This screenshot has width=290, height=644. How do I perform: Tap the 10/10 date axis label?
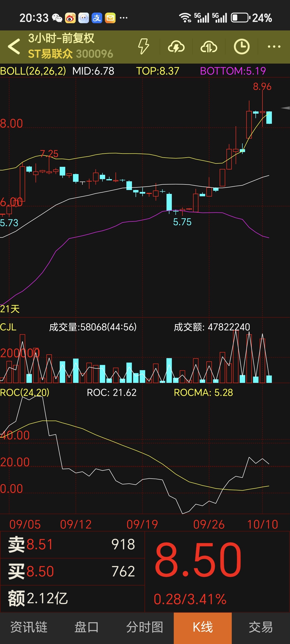click(262, 524)
